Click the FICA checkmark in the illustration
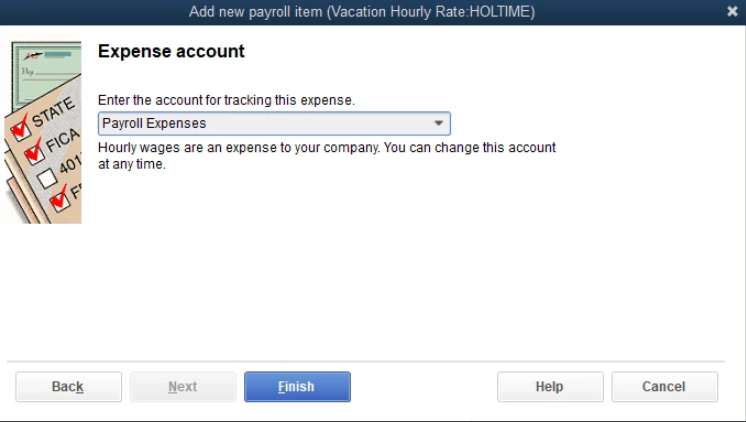Viewport: 746px width, 422px height. pos(33,152)
